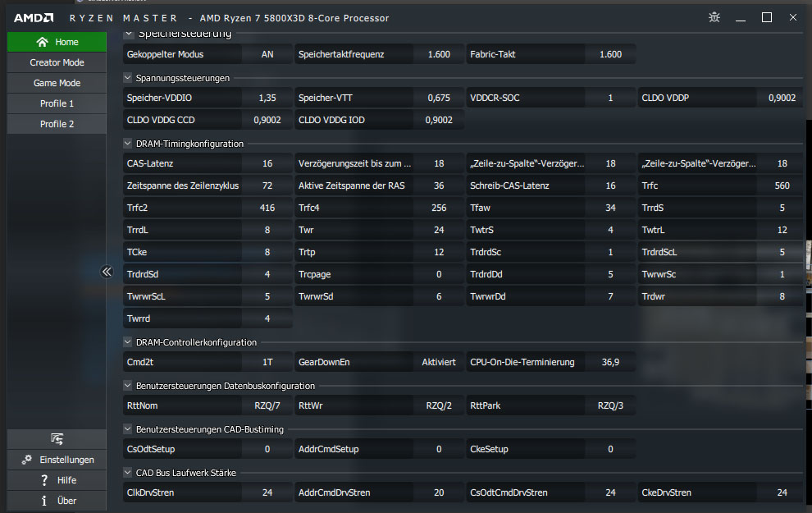This screenshot has height=513, width=812.
Task: Click the CsOdtSetup label
Action: pyautogui.click(x=151, y=449)
